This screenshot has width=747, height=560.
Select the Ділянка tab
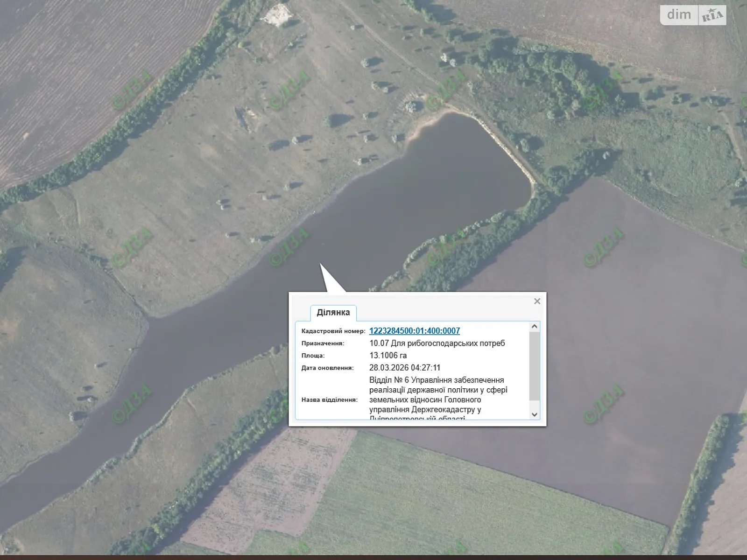point(333,313)
